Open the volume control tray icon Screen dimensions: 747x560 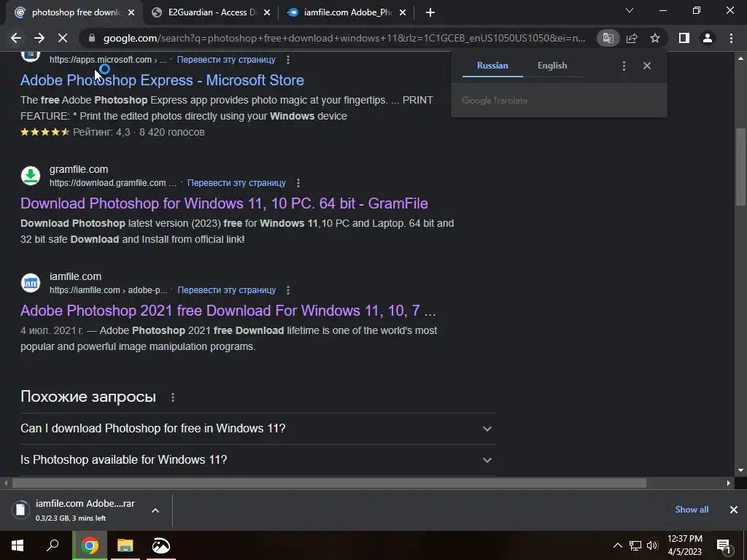pyautogui.click(x=652, y=545)
